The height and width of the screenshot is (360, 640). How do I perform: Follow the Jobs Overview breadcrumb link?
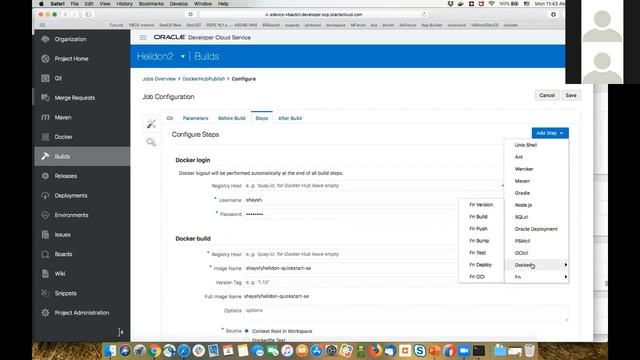tap(159, 79)
